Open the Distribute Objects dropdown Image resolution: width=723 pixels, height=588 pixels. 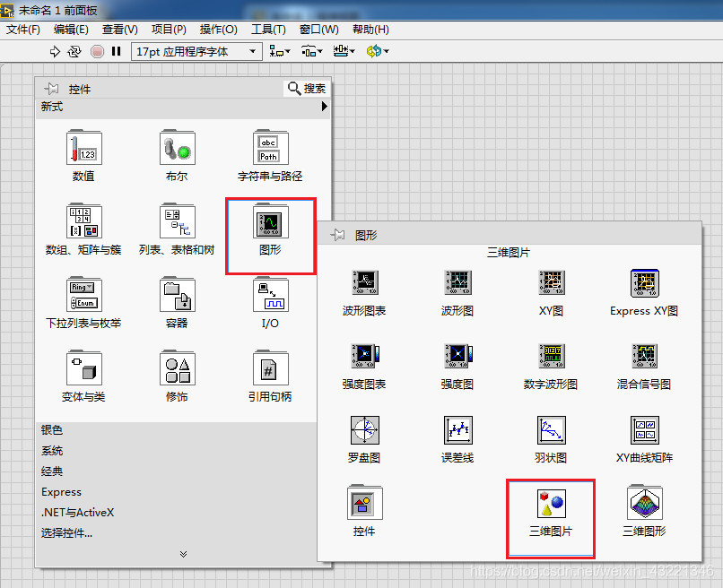tap(311, 51)
